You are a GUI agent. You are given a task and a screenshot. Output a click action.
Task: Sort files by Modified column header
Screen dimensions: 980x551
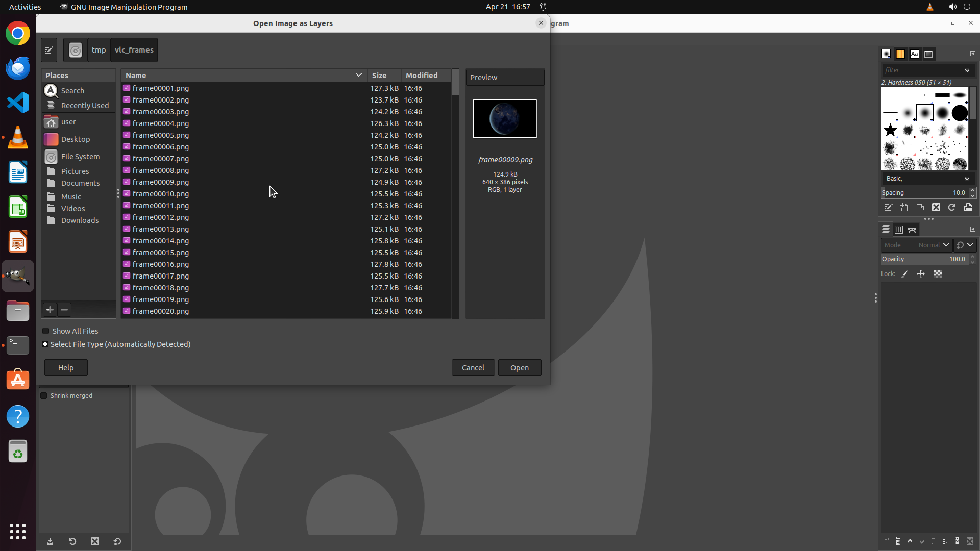tap(422, 76)
